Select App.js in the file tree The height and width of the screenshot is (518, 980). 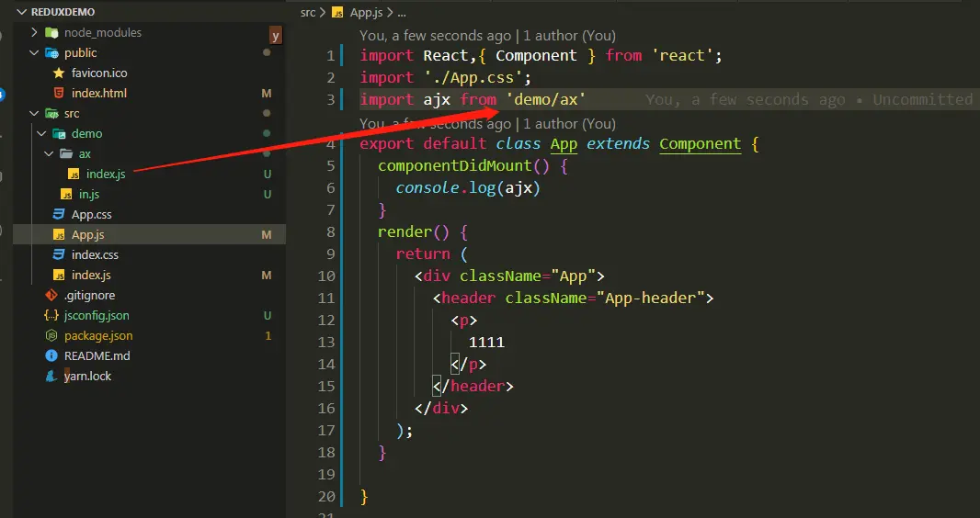click(x=87, y=234)
